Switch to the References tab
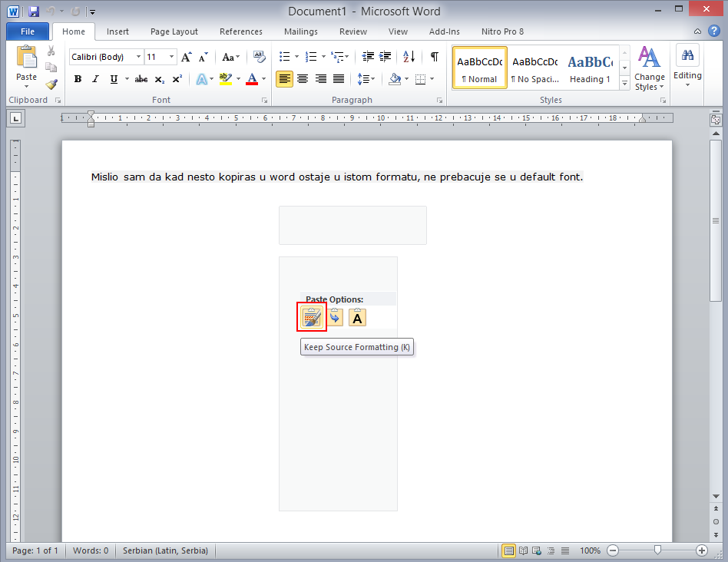This screenshot has height=562, width=728. coord(241,31)
